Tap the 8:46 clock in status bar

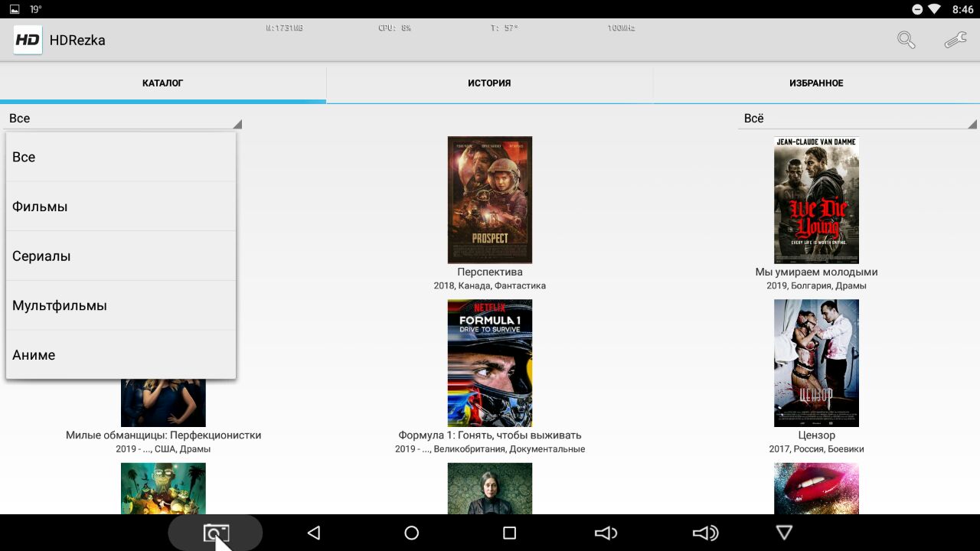point(962,9)
